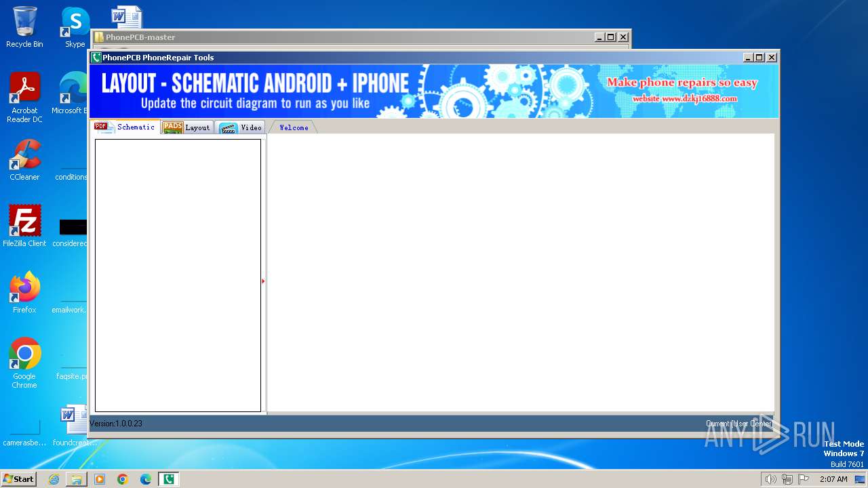
Task: Open the Start menu
Action: click(x=18, y=479)
